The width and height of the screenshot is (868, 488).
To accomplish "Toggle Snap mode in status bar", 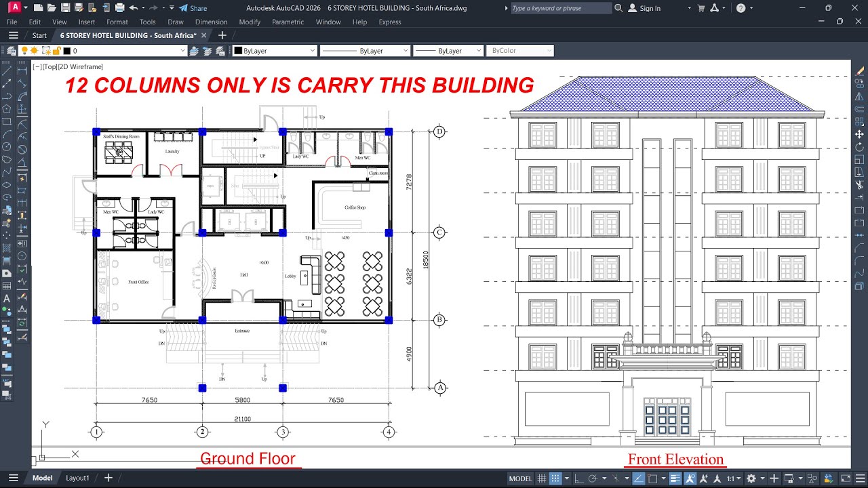I will click(555, 479).
